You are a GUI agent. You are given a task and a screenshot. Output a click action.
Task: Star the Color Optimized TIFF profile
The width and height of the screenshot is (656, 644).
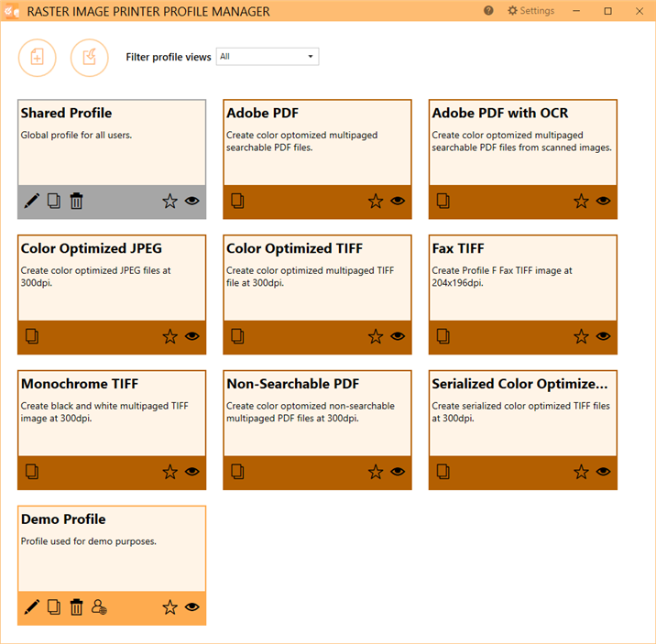pos(376,336)
